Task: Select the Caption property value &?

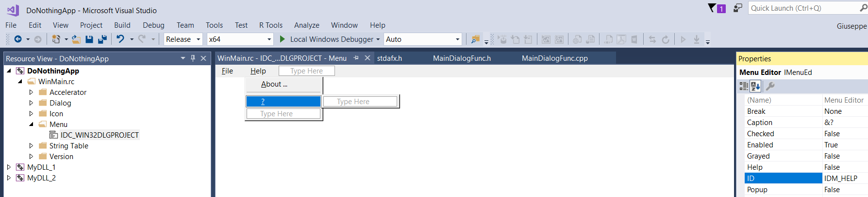Action: (845, 123)
